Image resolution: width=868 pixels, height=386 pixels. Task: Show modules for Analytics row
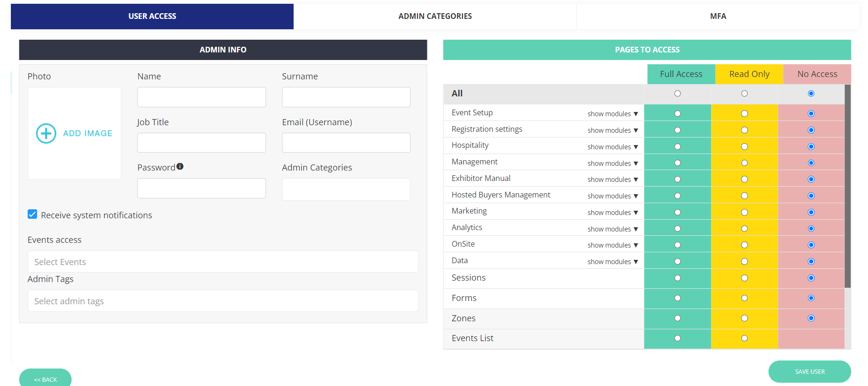(x=613, y=229)
